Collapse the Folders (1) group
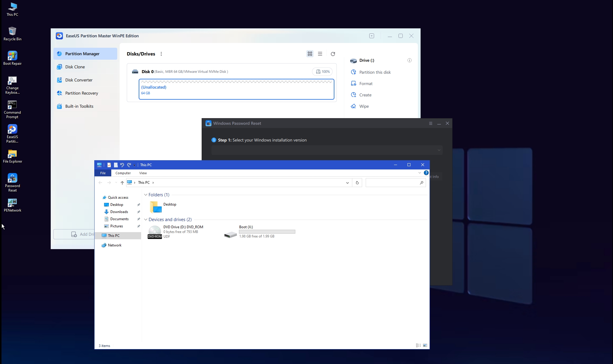The height and width of the screenshot is (364, 613). (x=146, y=195)
